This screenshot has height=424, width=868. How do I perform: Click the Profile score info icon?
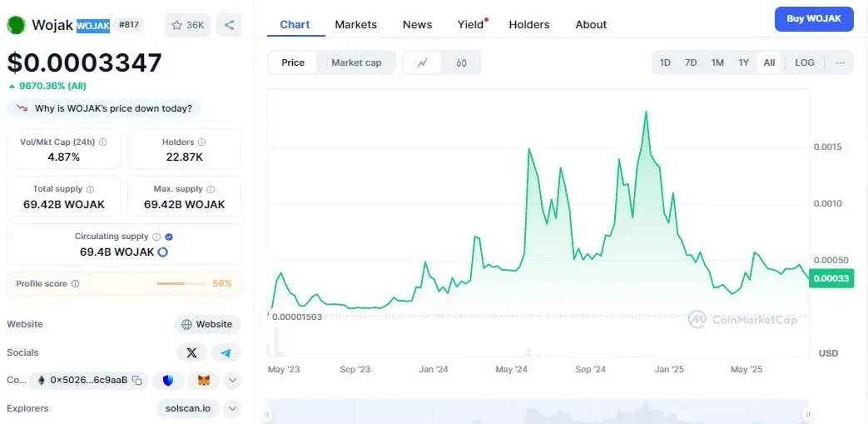click(x=75, y=284)
